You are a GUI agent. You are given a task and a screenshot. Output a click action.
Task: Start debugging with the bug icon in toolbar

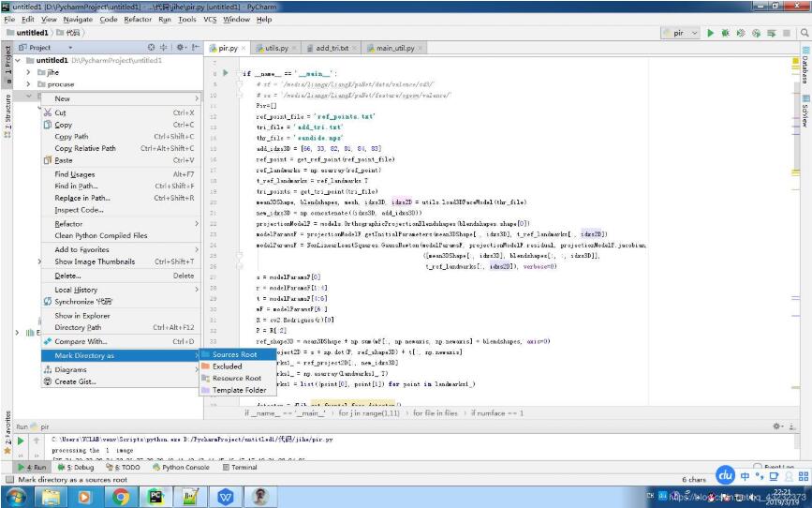pyautogui.click(x=726, y=33)
